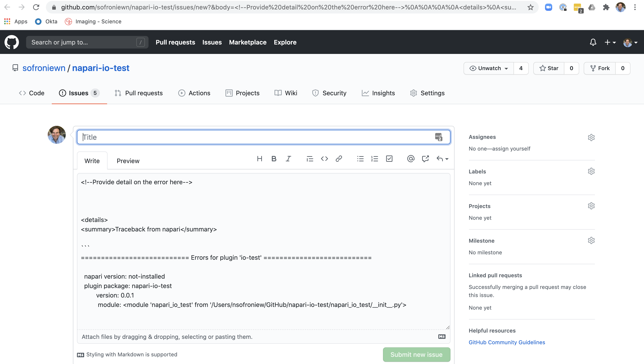Insert a task list checkbox item
644x364 pixels.
click(x=389, y=158)
